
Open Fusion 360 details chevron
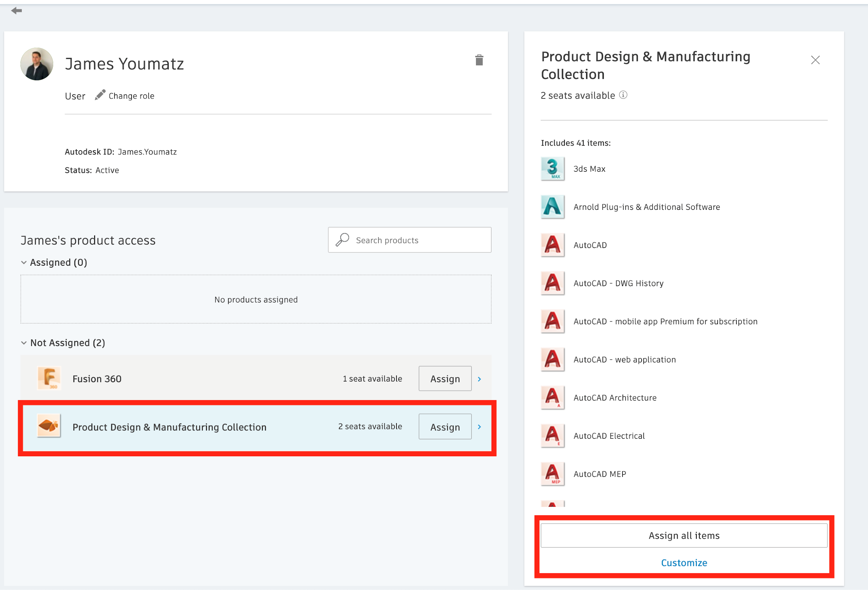[x=479, y=379]
